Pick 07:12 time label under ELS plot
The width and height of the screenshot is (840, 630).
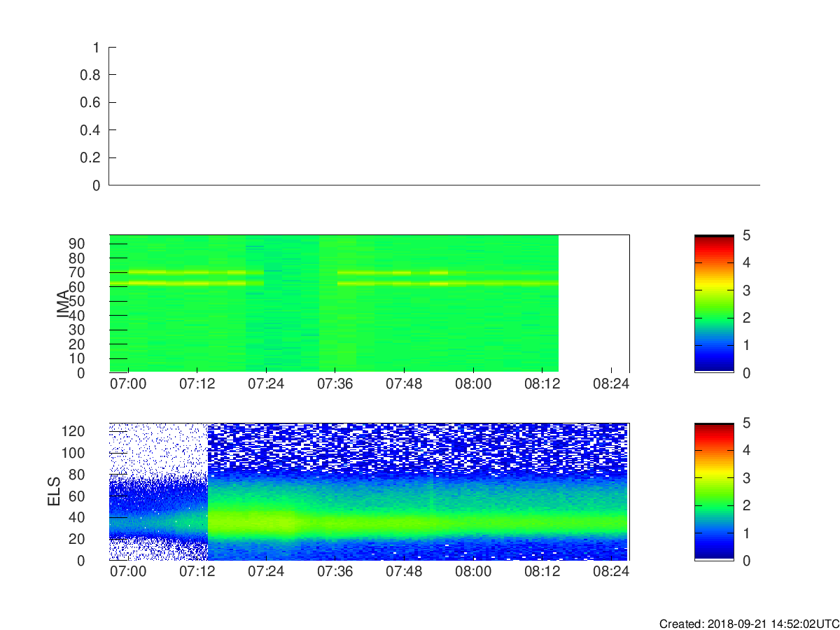197,572
